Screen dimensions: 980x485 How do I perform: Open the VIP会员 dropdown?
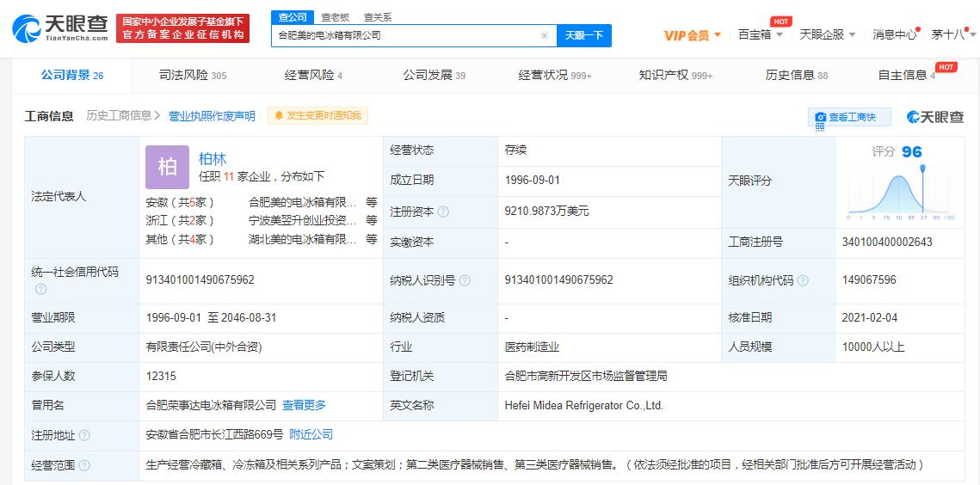coord(693,35)
